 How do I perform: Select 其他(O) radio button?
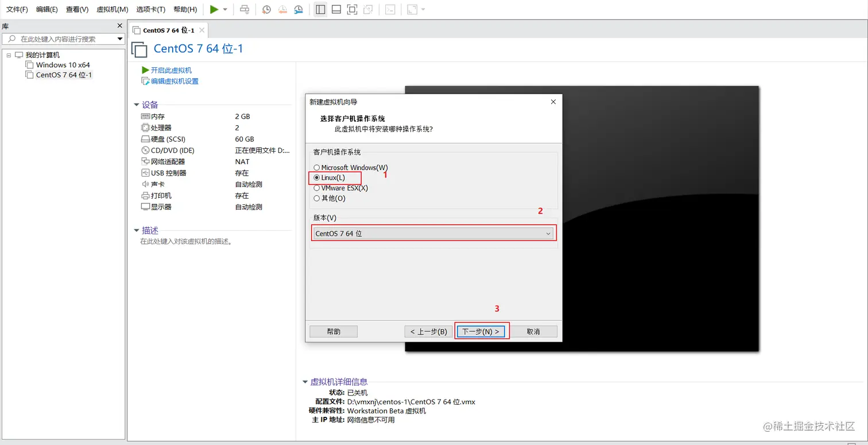point(316,198)
